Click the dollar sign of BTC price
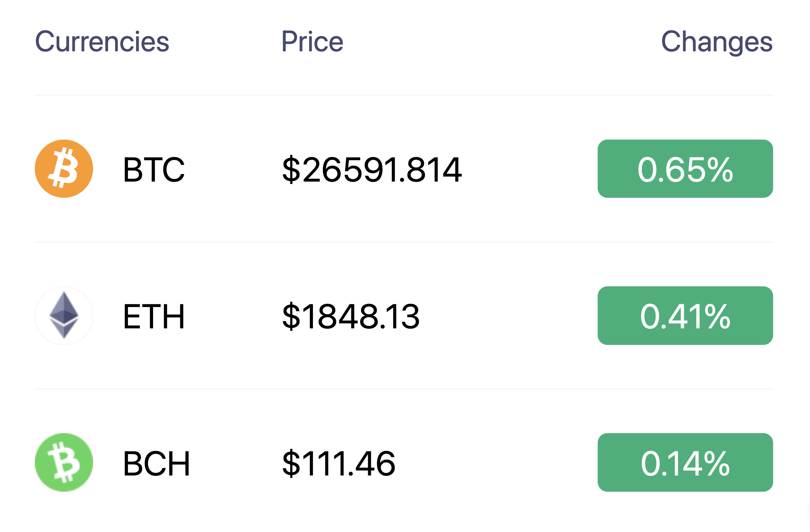 coord(291,169)
